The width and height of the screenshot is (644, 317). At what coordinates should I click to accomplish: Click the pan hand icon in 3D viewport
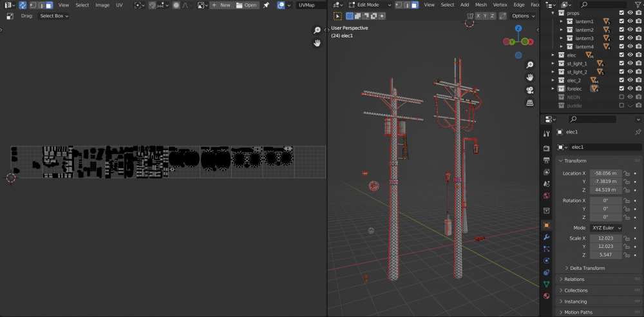[529, 77]
